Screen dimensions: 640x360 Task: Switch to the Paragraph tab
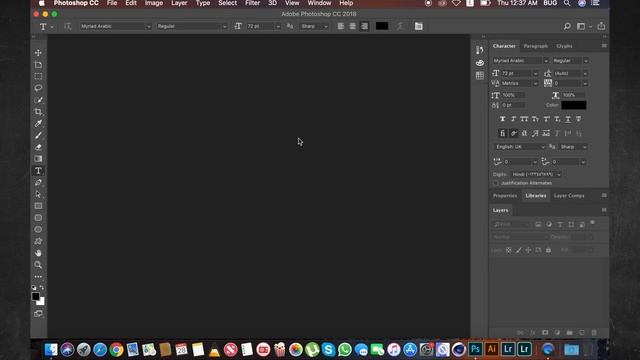(536, 46)
